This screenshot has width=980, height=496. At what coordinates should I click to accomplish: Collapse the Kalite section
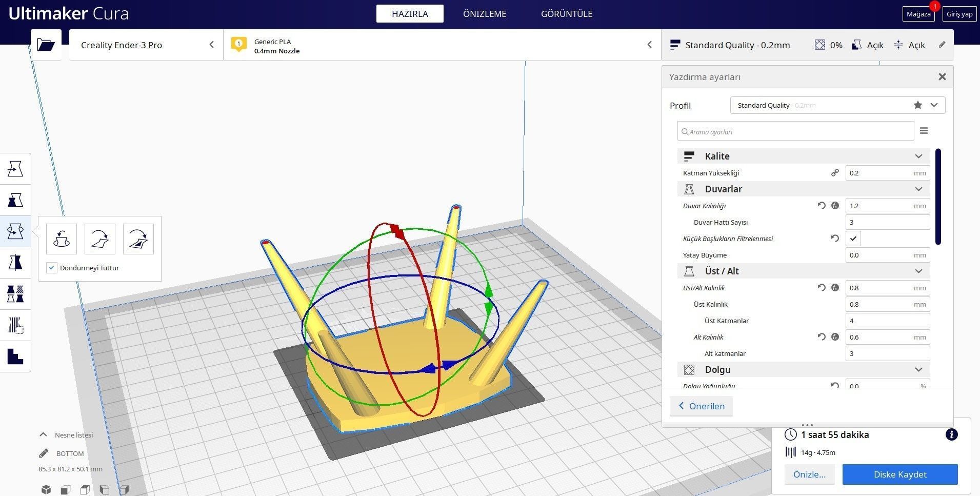918,156
